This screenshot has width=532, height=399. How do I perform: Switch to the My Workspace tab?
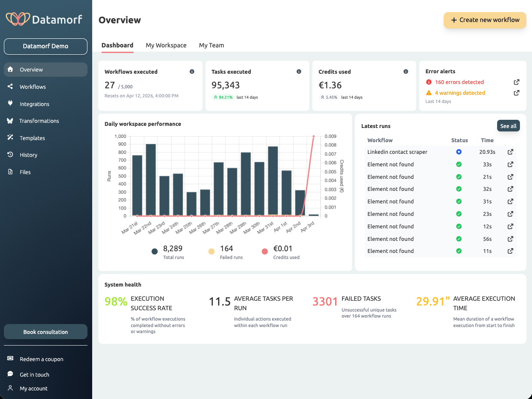click(166, 45)
